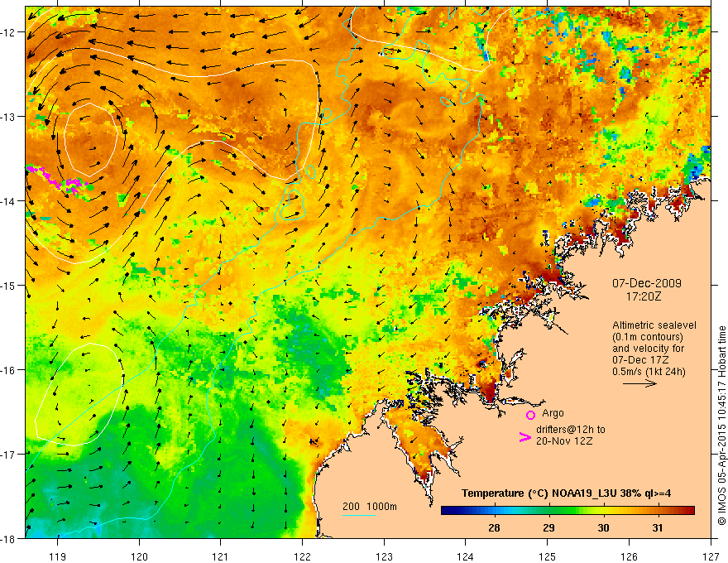Click the longitude label 126

tap(629, 556)
